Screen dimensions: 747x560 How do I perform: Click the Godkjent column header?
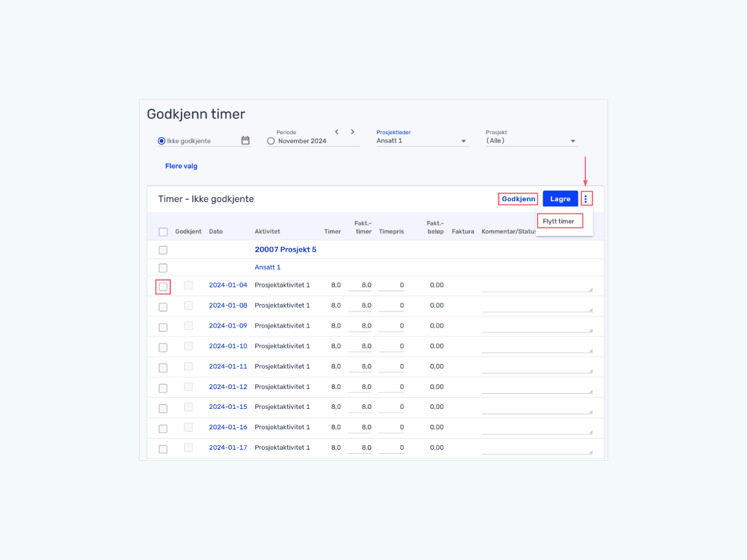click(188, 232)
